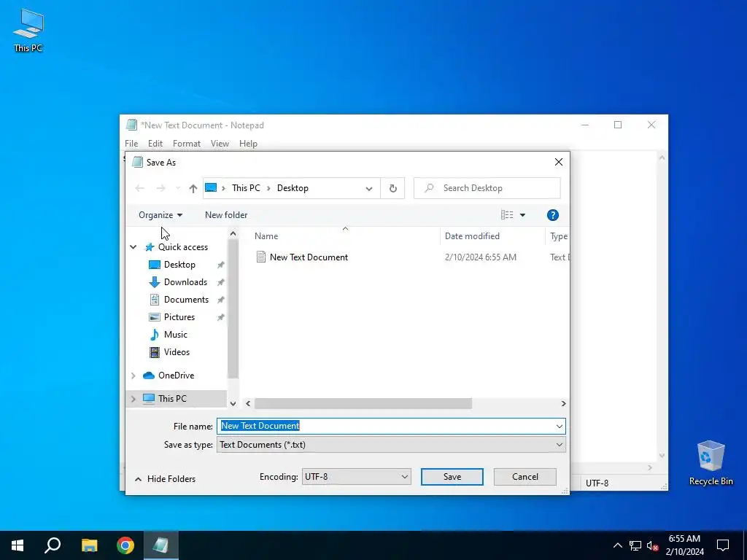Unpin Desktop using its pin icon
The height and width of the screenshot is (560, 747).
(x=220, y=265)
